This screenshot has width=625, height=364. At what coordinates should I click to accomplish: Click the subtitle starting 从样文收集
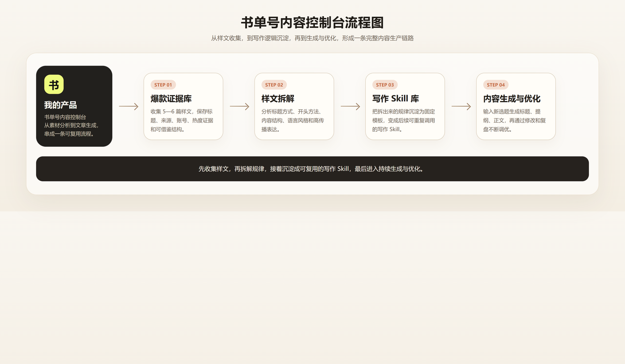coord(312,38)
